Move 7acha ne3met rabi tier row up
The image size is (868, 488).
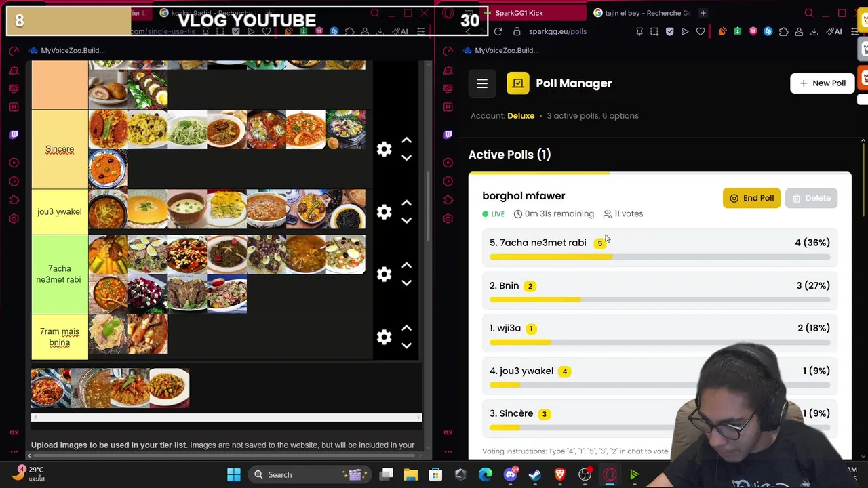(406, 265)
